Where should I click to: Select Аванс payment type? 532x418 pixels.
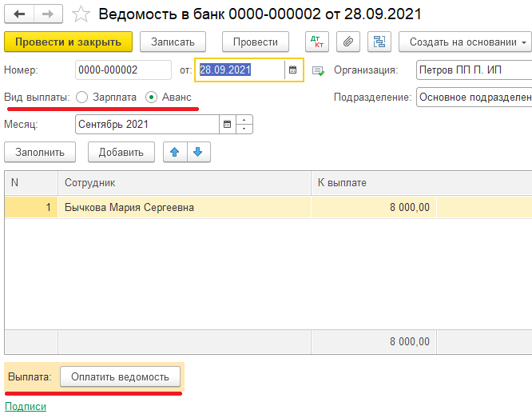coord(152,97)
